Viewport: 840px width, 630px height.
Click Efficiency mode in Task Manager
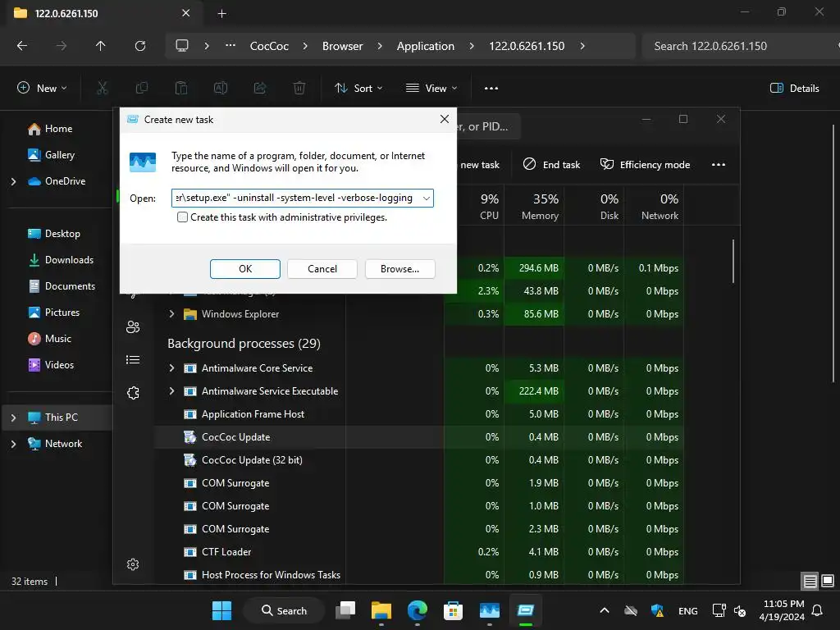[645, 164]
